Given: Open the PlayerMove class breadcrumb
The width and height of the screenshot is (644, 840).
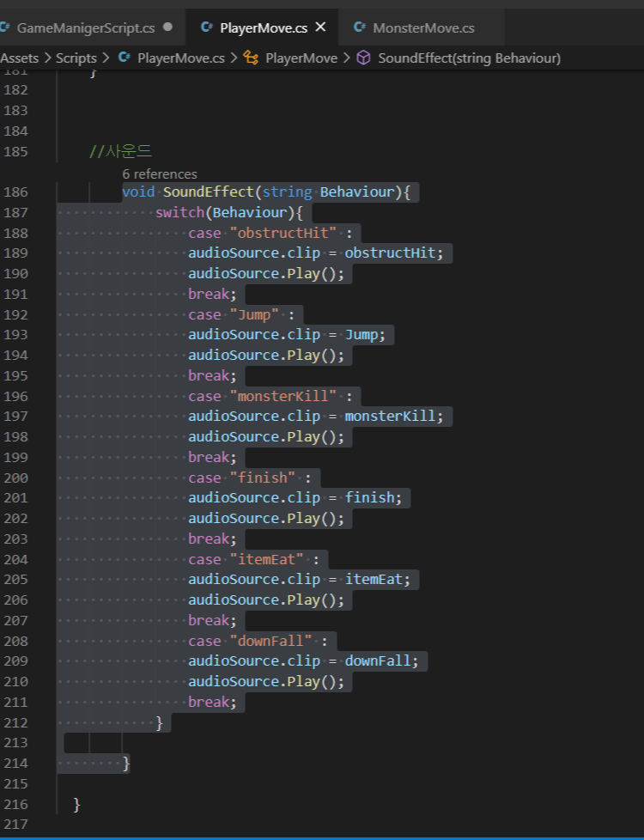Looking at the screenshot, I should (x=301, y=58).
